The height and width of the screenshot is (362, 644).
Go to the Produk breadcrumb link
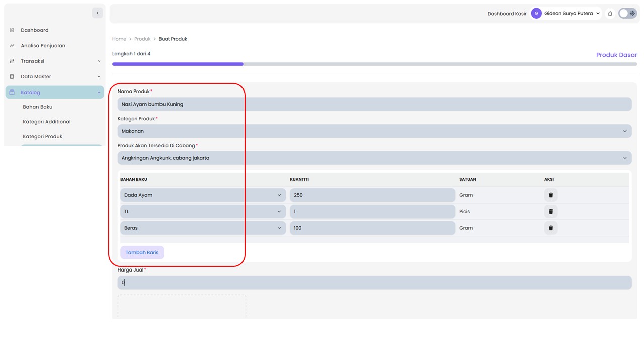click(142, 39)
